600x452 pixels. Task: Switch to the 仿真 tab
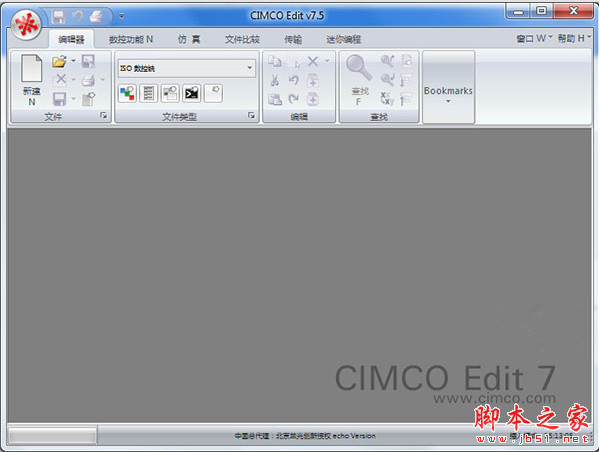click(x=189, y=39)
